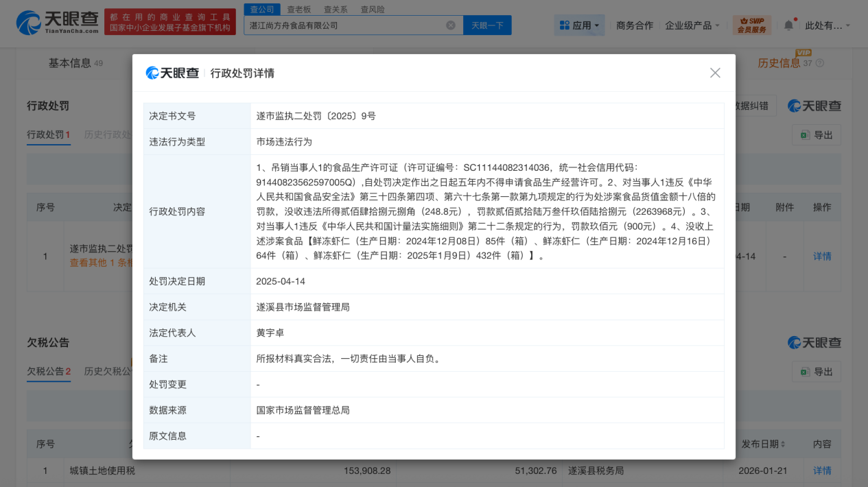Click the company name search field

343,25
